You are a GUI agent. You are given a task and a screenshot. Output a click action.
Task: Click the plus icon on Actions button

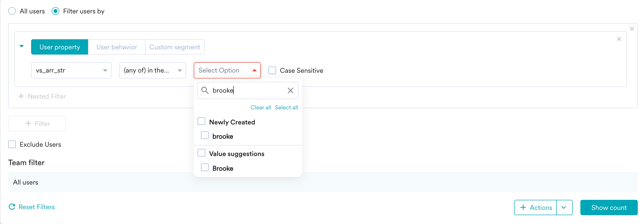click(523, 207)
